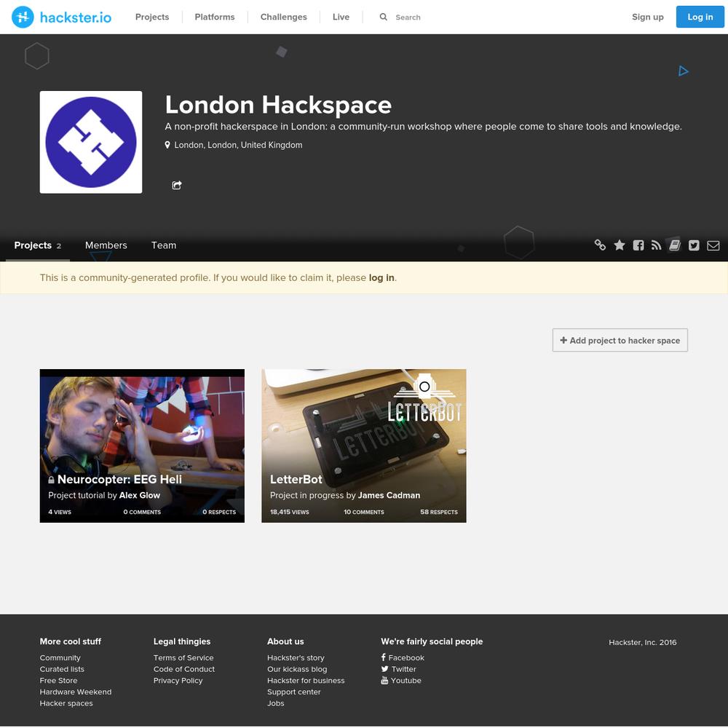728x728 pixels.
Task: Click the lock icon on Neurocopter
Action: tap(51, 480)
